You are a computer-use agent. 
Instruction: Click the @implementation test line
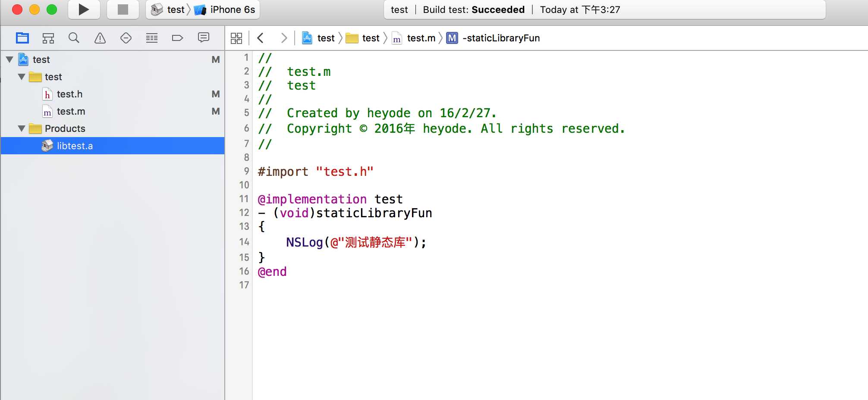coord(330,199)
